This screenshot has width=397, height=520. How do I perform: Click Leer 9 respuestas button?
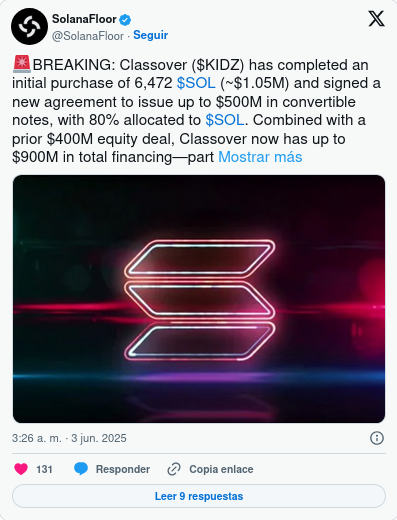click(199, 496)
